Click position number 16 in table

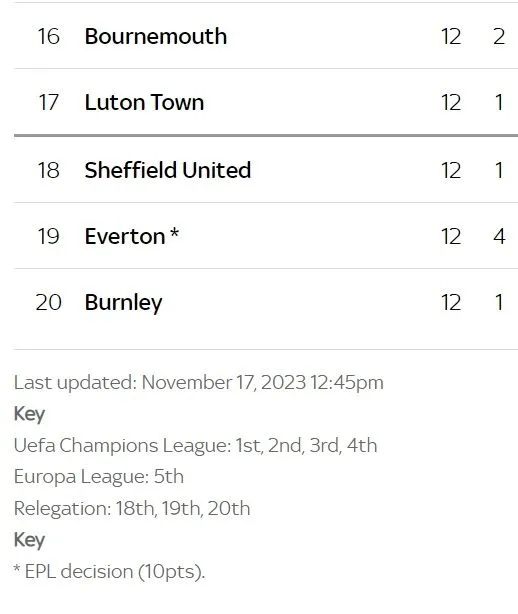pos(49,36)
